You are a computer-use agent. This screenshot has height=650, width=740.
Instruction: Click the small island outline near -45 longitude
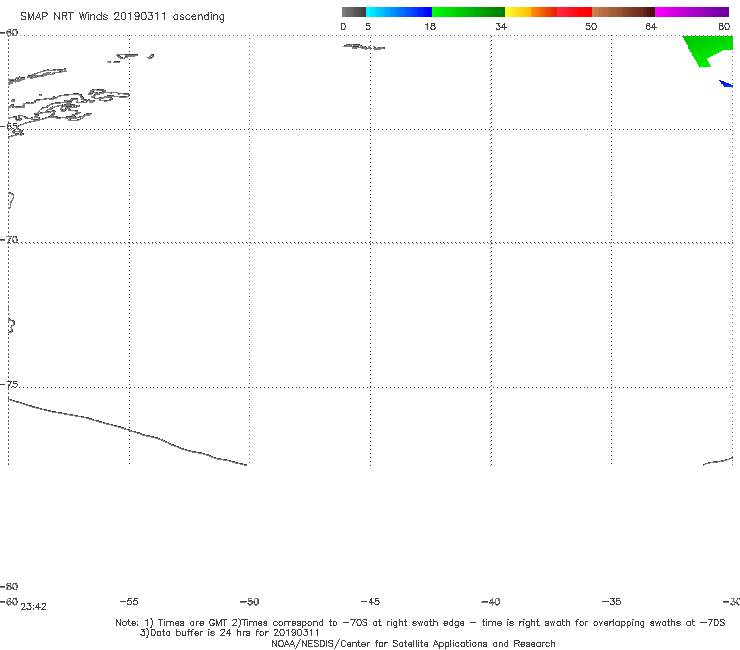pyautogui.click(x=364, y=47)
